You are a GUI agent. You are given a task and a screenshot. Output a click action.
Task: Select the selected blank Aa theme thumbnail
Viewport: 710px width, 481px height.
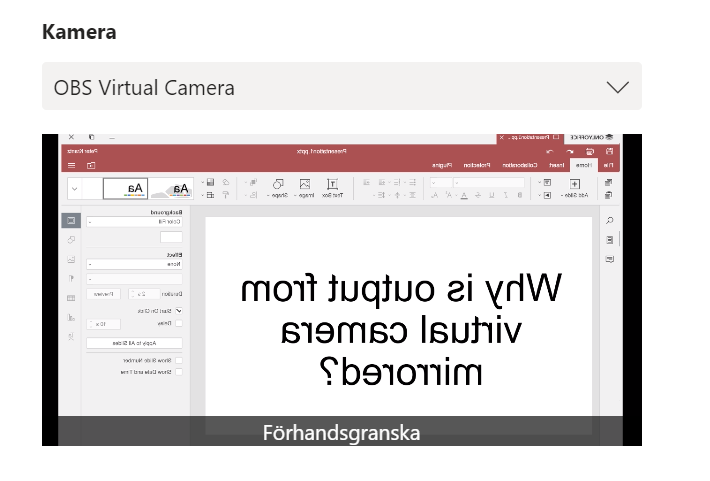click(x=125, y=188)
